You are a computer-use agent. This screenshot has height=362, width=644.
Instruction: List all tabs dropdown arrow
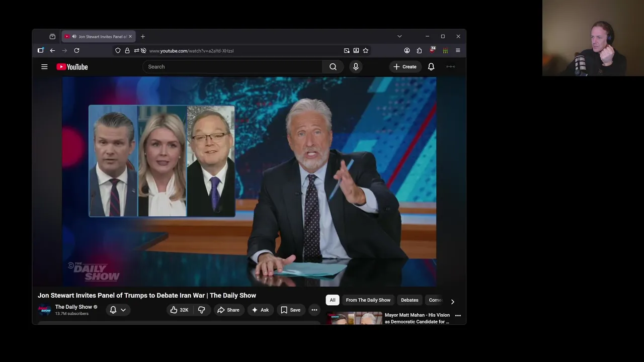pos(399,36)
